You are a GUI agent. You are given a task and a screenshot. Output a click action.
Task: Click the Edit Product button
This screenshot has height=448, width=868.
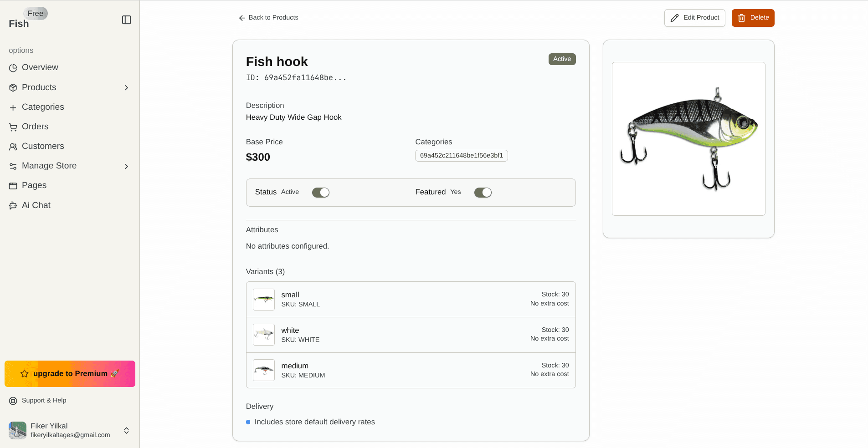coord(694,18)
